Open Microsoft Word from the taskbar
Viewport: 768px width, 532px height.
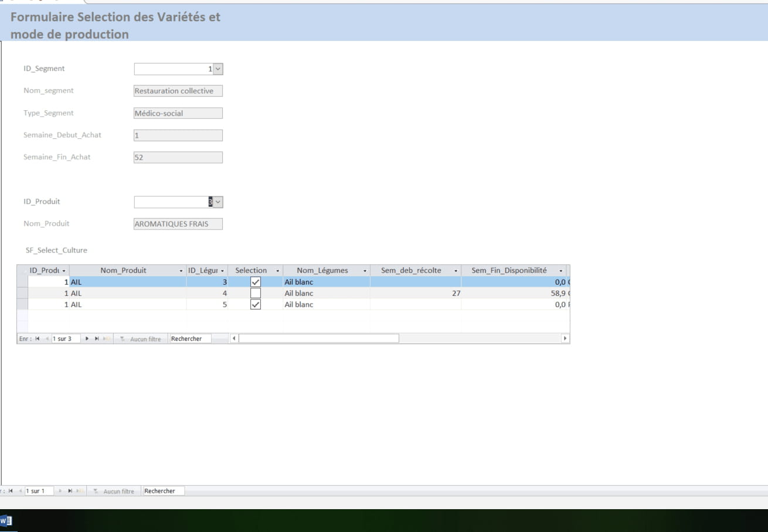pos(6,520)
